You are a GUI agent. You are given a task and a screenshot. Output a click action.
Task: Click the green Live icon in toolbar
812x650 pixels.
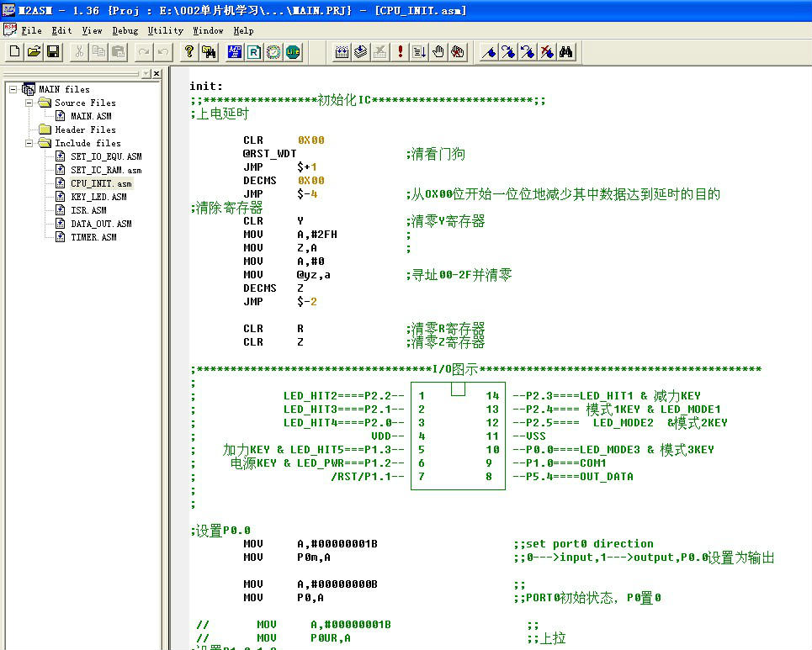pos(293,52)
